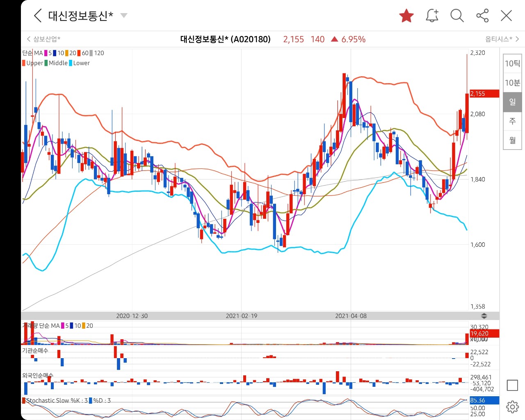
Task: Click the 2021-02-19 date axis label
Action: (242, 316)
